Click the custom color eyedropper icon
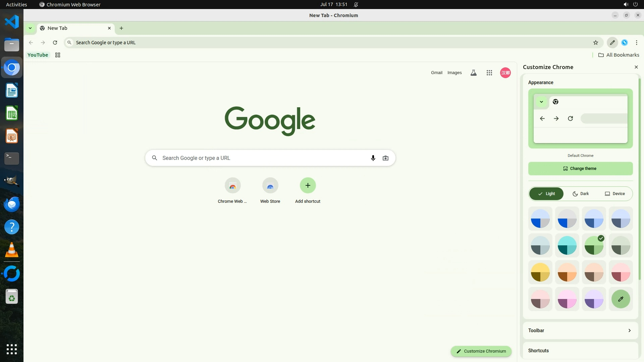 tap(621, 299)
